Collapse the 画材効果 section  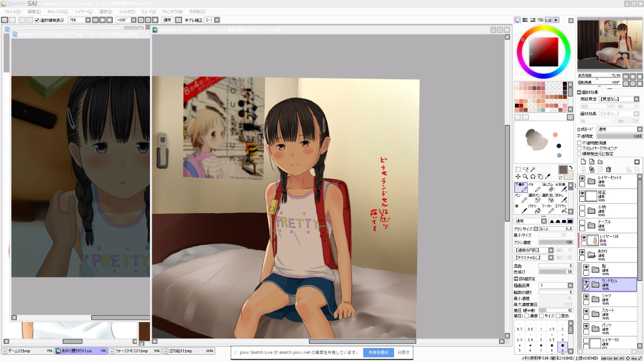click(x=579, y=92)
